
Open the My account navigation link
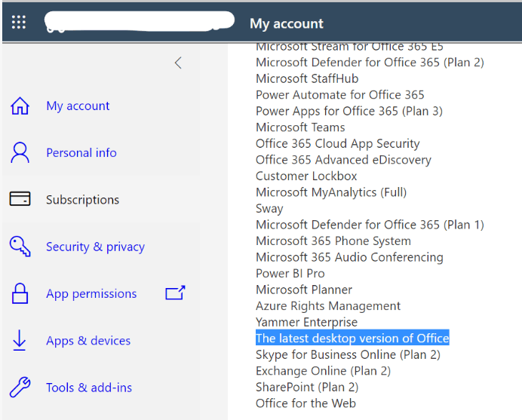78,106
